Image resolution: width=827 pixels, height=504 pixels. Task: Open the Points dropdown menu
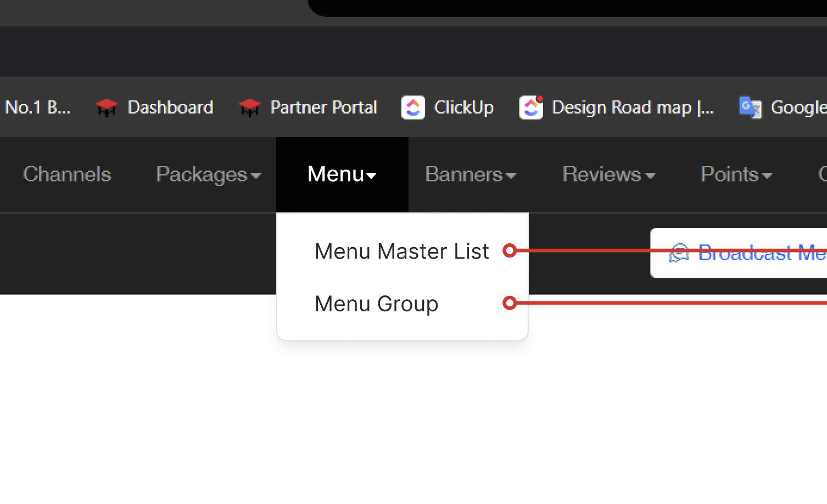tap(736, 175)
